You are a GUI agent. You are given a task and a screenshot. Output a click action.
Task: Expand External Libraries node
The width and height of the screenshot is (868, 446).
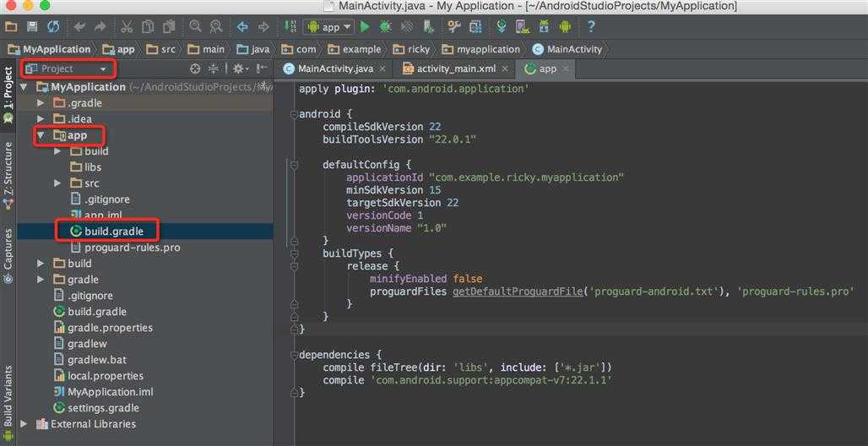[24, 424]
